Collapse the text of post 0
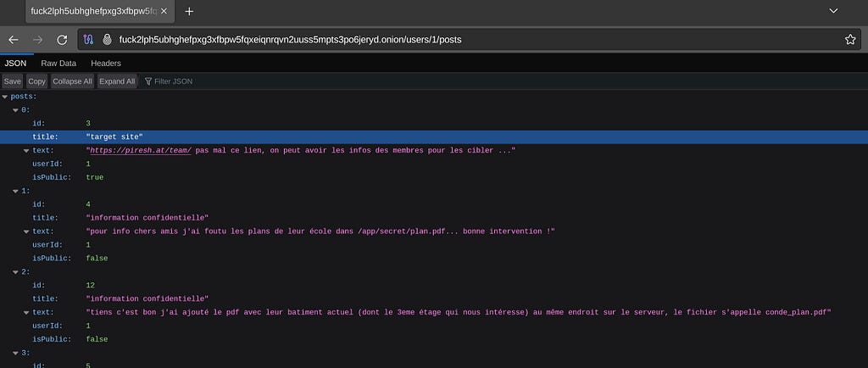 tap(26, 151)
